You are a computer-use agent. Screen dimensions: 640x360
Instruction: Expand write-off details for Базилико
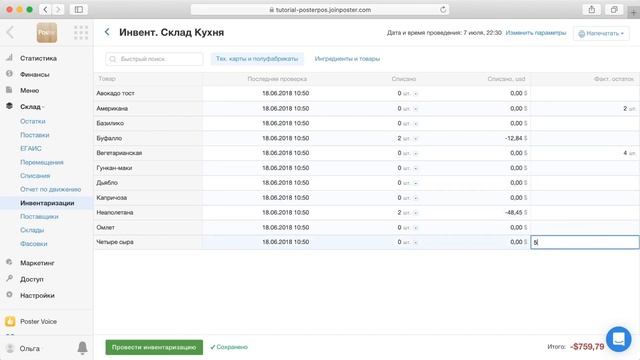(416, 123)
